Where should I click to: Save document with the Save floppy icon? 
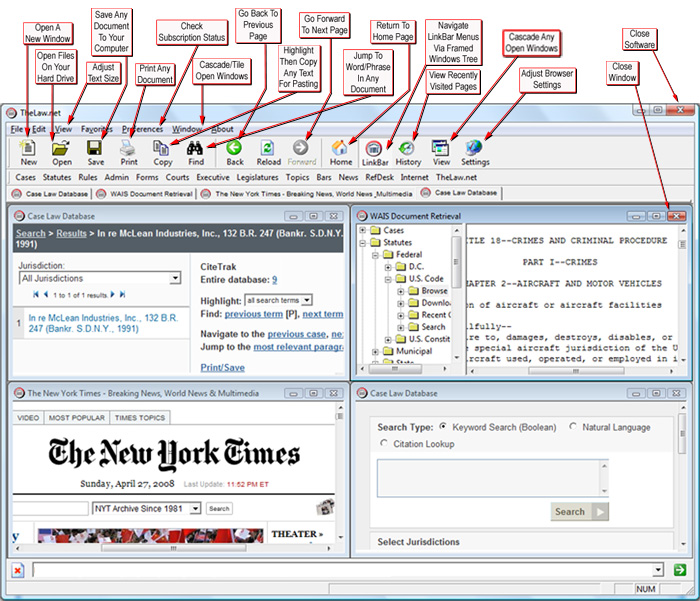(95, 148)
